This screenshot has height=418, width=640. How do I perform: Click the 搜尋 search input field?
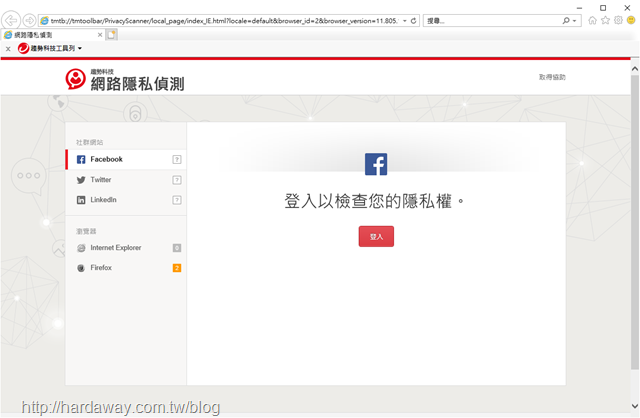(x=492, y=20)
